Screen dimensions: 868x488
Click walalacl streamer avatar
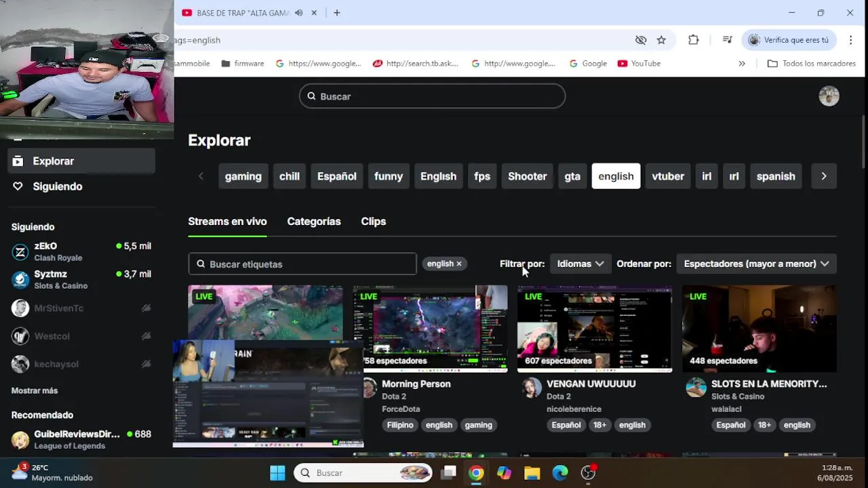[696, 388]
